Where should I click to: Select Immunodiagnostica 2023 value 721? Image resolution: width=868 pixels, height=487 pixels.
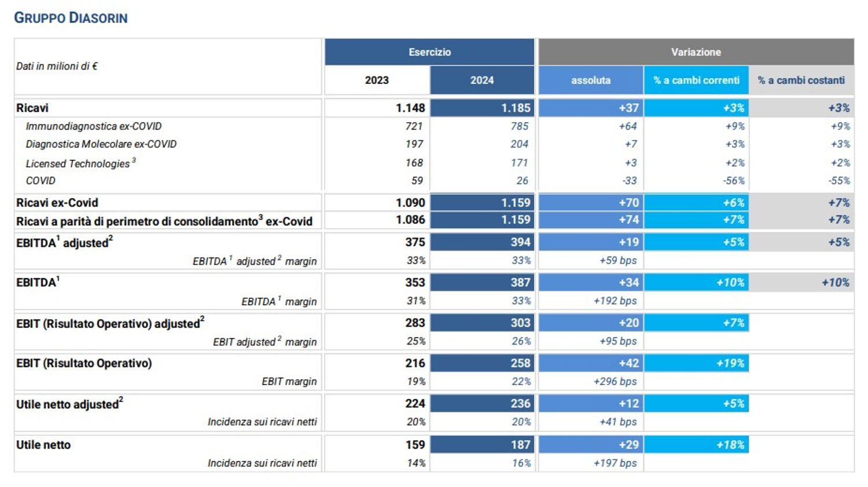coord(414,126)
